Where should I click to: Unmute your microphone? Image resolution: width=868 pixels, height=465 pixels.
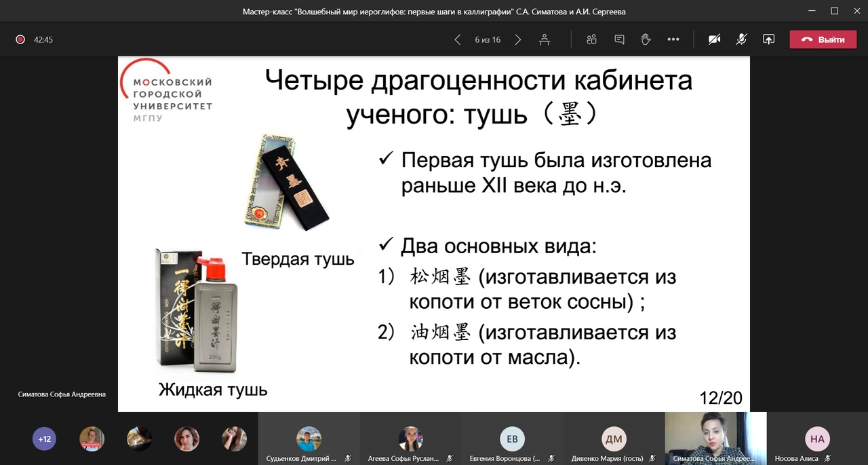tap(741, 39)
